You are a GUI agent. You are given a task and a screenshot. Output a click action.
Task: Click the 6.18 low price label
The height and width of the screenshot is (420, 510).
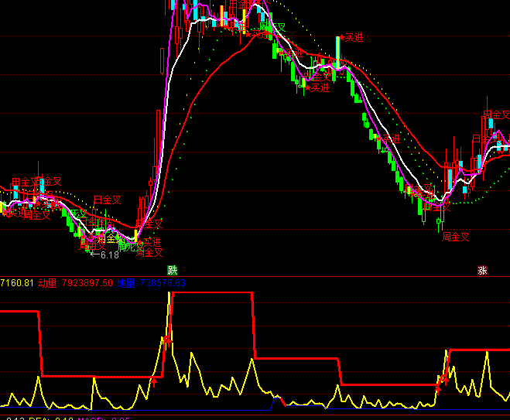point(109,255)
